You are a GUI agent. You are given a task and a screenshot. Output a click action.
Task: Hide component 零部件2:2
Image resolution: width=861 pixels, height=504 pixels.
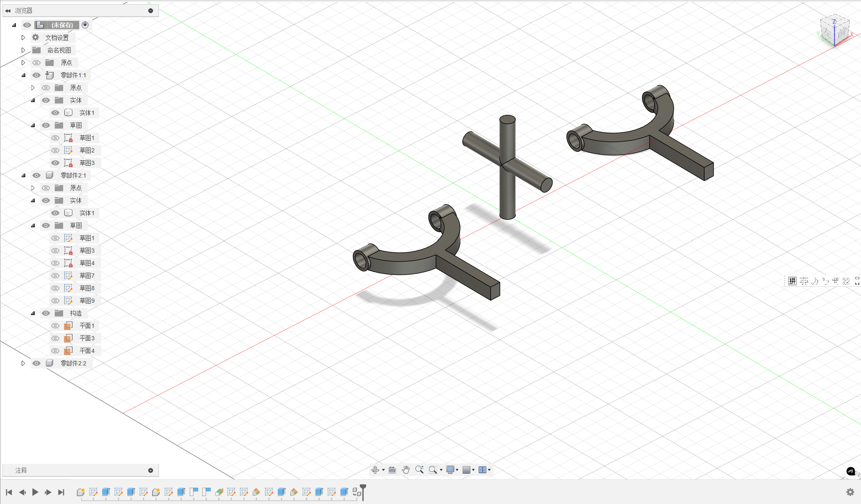37,363
